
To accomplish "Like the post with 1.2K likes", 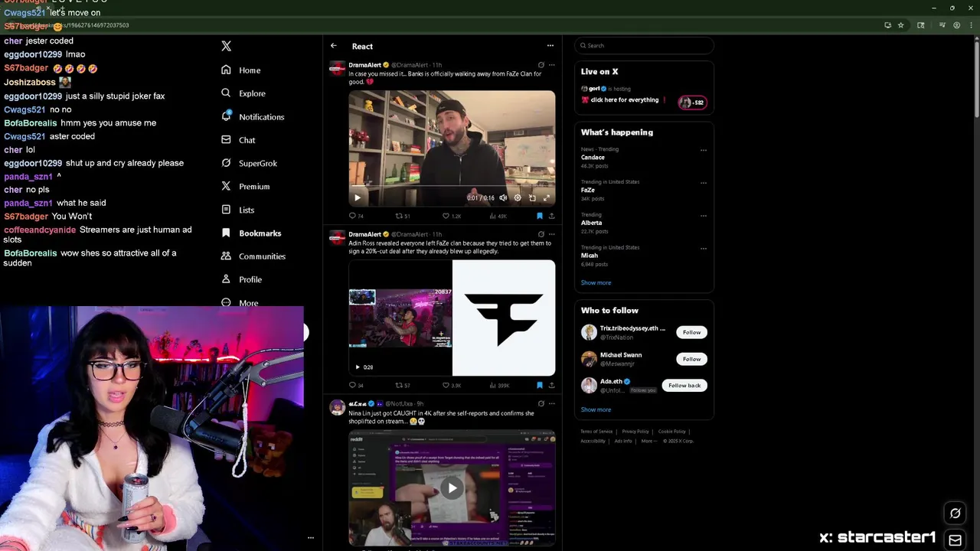I will pos(451,216).
